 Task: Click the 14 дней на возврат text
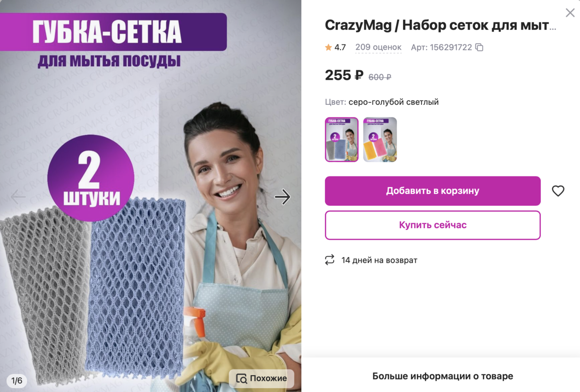[x=379, y=261]
